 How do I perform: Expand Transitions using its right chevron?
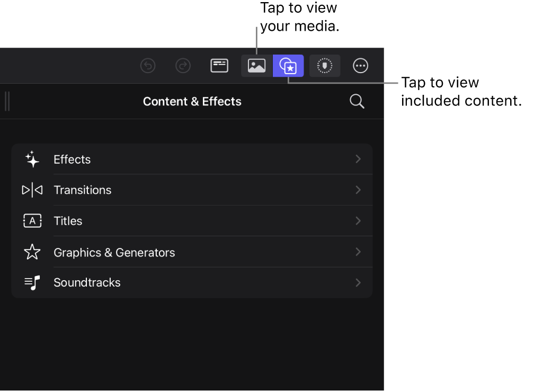358,190
